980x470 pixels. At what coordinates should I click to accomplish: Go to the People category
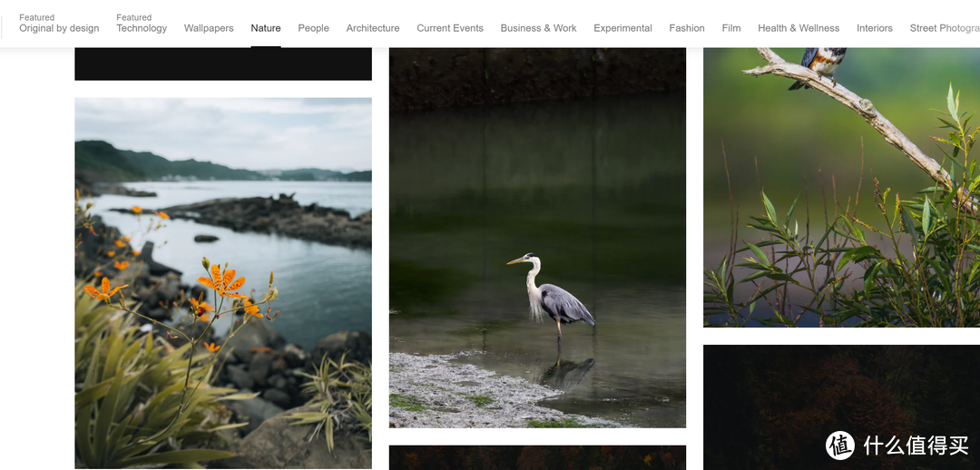[313, 28]
